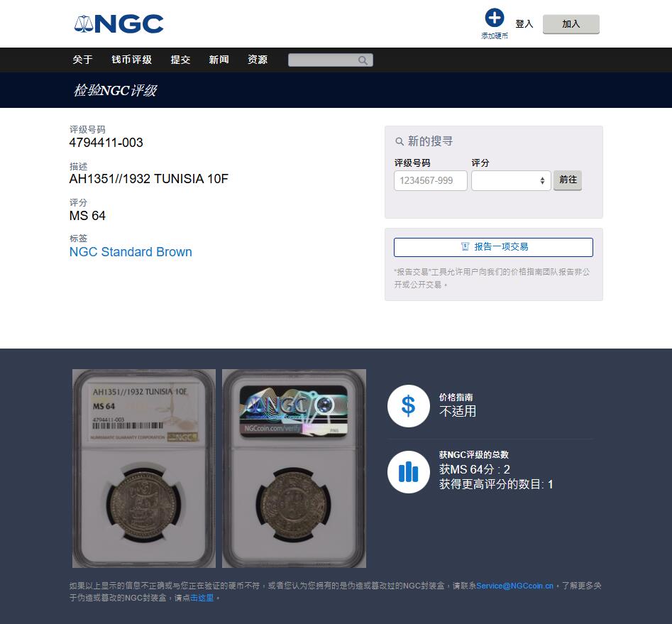Click the NGC scales logo
This screenshot has width=672, height=624.
point(119,24)
